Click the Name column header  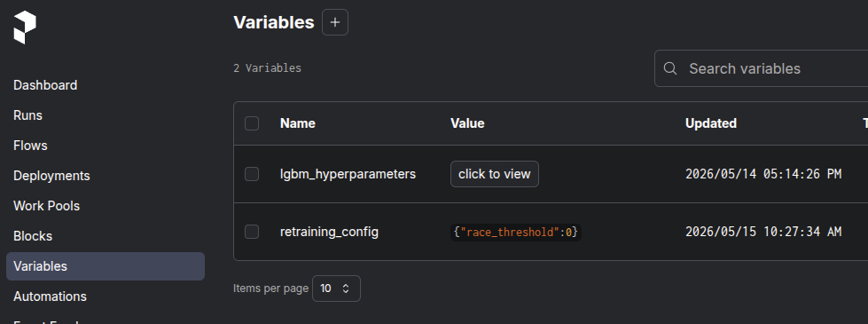click(298, 123)
